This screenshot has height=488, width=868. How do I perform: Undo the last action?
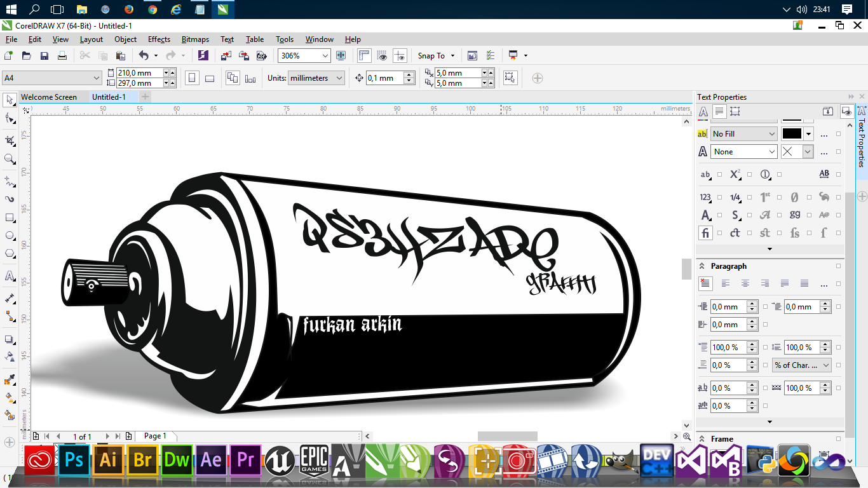click(144, 56)
